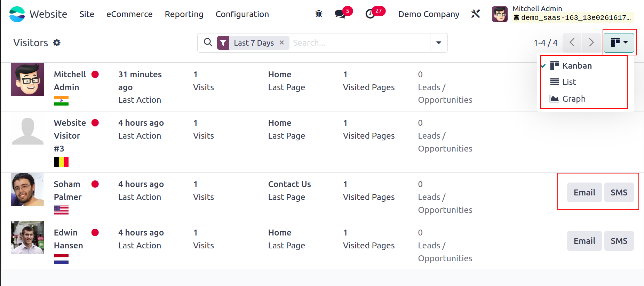The width and height of the screenshot is (644, 286).
Task: Click Email button for Soham Palmer
Action: point(585,192)
